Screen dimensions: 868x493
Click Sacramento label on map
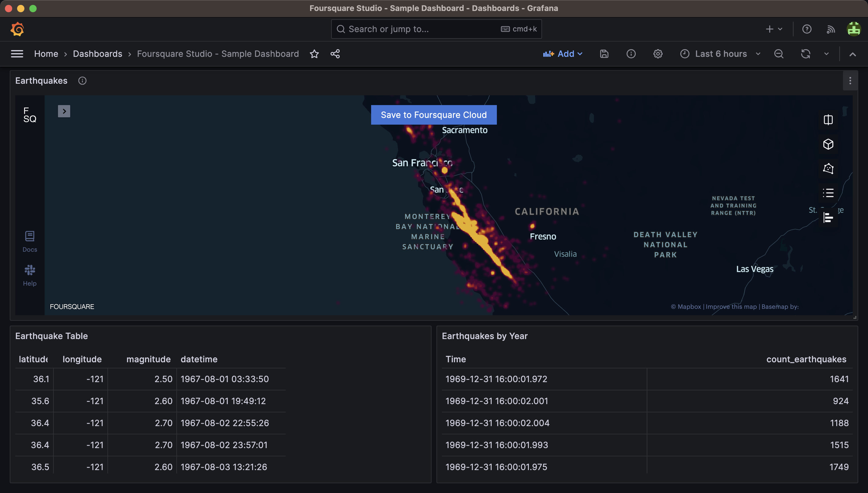[x=465, y=130]
